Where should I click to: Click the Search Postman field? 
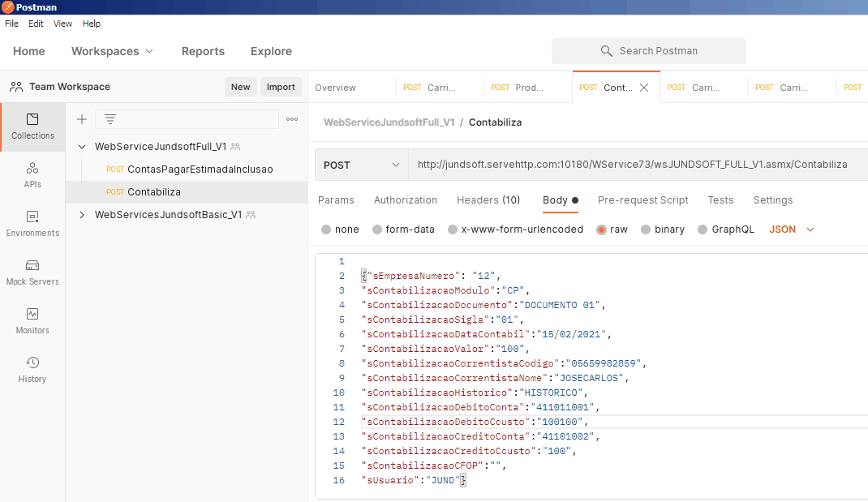(649, 51)
